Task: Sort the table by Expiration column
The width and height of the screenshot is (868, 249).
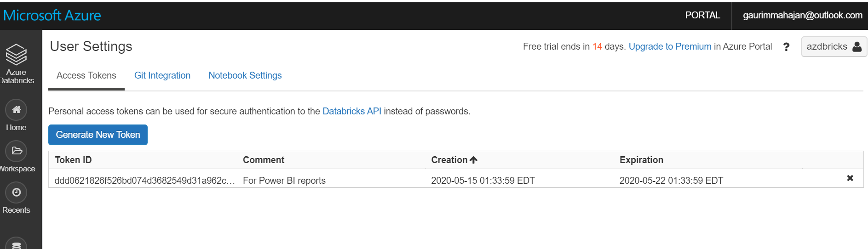Action: 641,160
